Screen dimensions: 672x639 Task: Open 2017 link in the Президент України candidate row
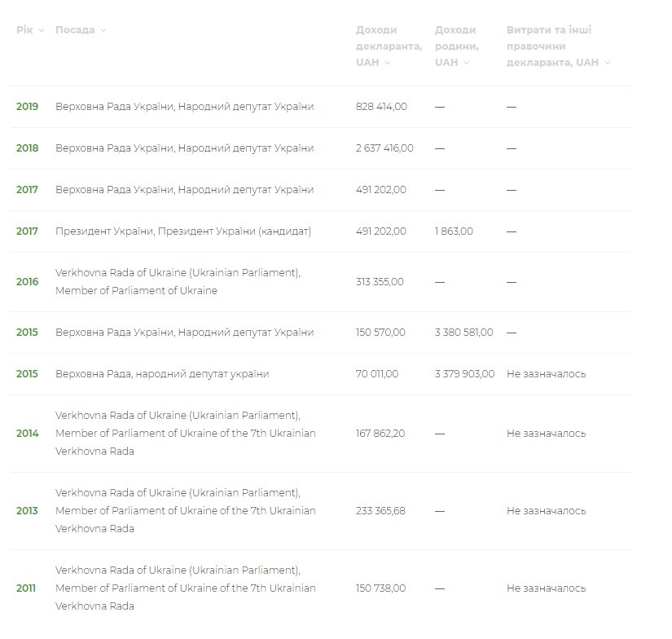point(27,231)
